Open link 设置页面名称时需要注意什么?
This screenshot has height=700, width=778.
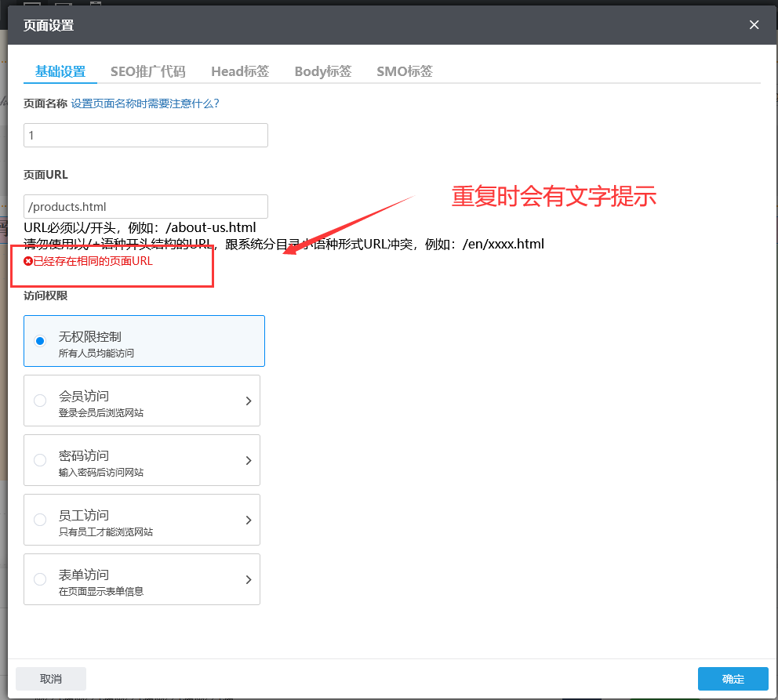click(145, 103)
